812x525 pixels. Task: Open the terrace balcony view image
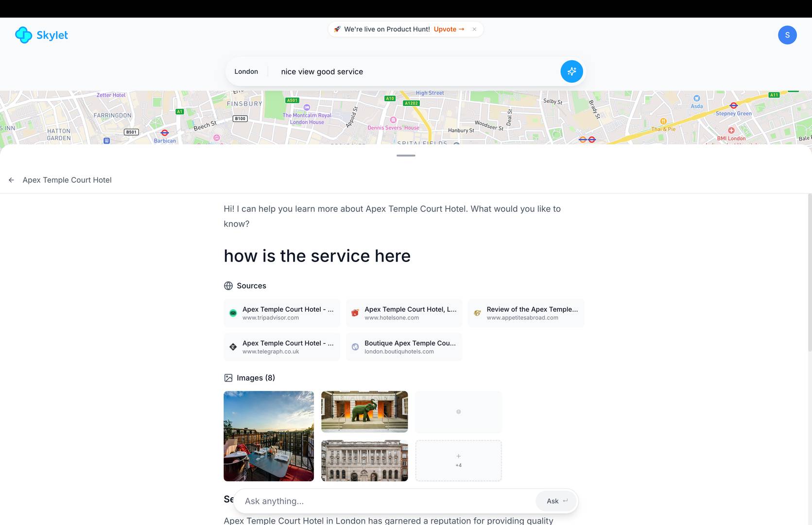pos(269,436)
